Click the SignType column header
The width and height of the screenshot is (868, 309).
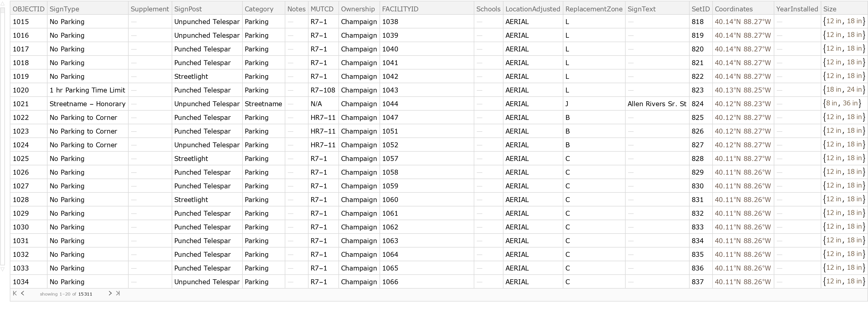pos(64,9)
